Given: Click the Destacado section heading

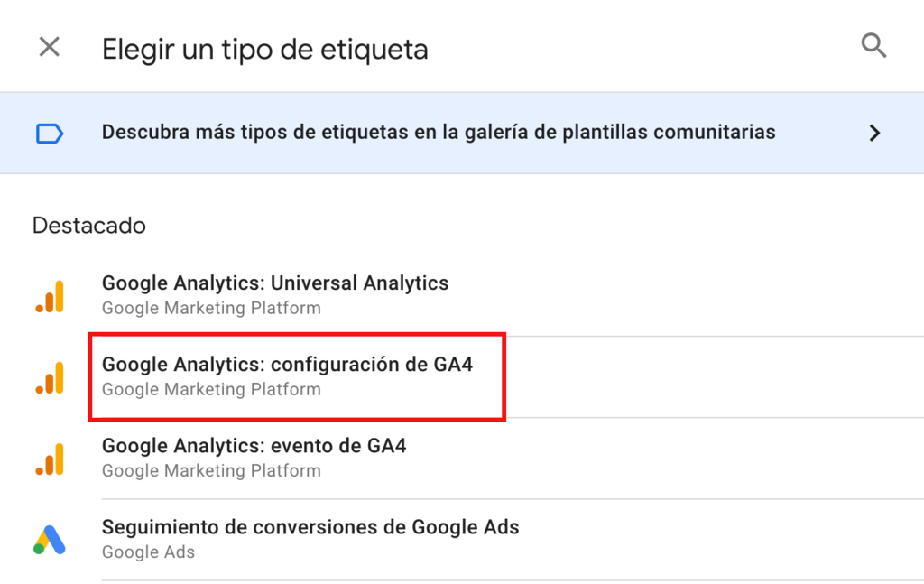Looking at the screenshot, I should (x=89, y=225).
